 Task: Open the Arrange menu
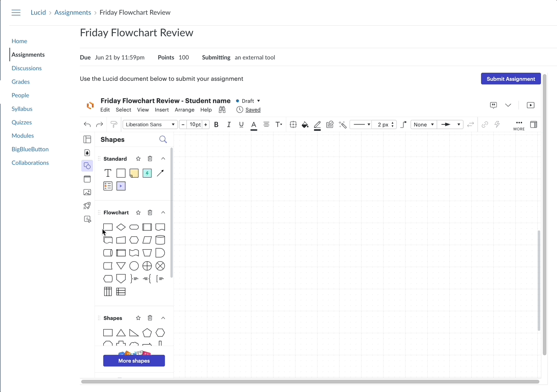pyautogui.click(x=184, y=110)
